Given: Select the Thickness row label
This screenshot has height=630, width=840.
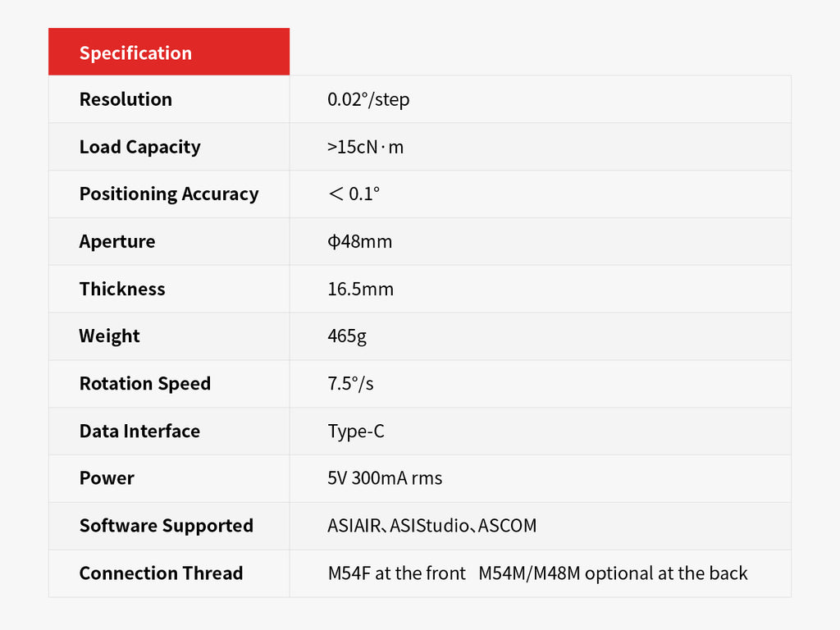Looking at the screenshot, I should [x=122, y=290].
